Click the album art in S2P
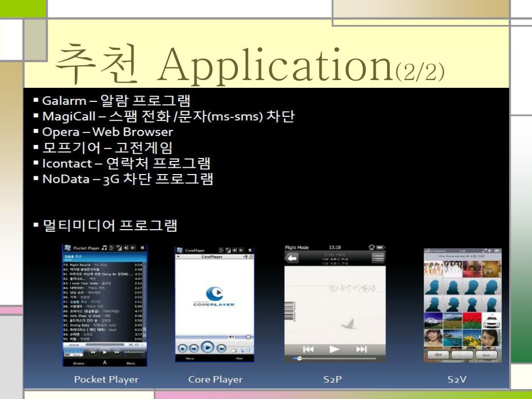Viewport: 532px width, 399px height. pos(335,304)
